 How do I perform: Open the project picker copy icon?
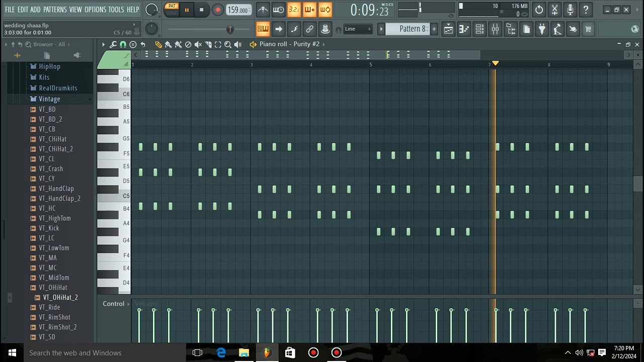click(526, 29)
